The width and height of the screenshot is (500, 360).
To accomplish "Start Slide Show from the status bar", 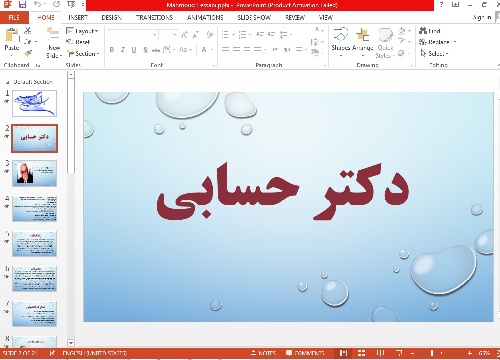I will click(399, 353).
